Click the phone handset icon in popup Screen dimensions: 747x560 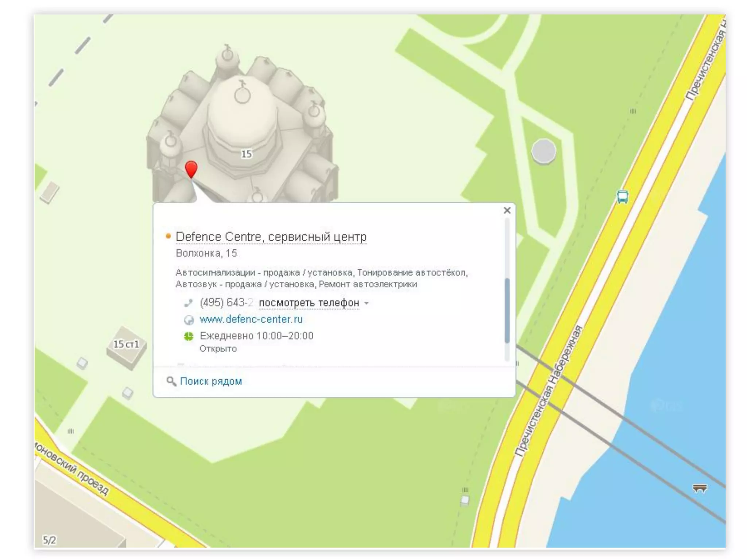[x=188, y=303]
